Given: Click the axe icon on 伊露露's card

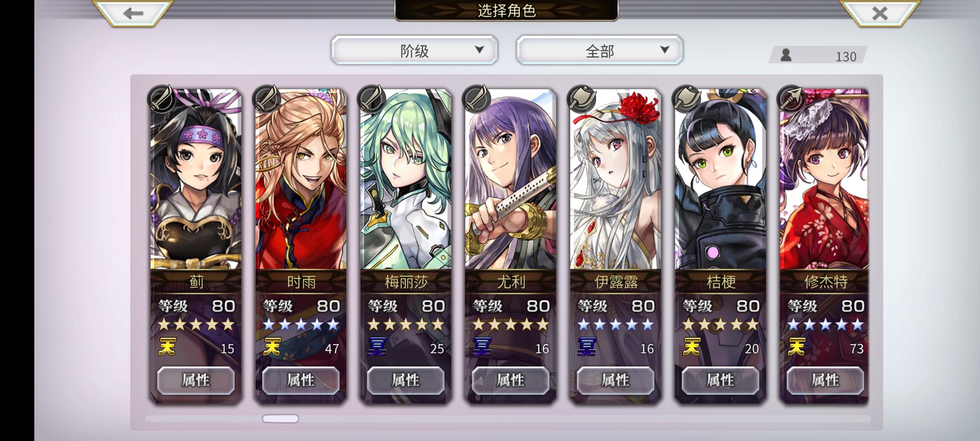Looking at the screenshot, I should coord(582,99).
